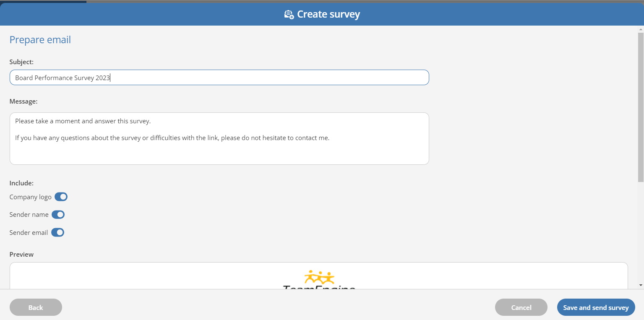Viewport: 644px width, 320px height.
Task: Click the scrollbar down arrow
Action: 640,285
